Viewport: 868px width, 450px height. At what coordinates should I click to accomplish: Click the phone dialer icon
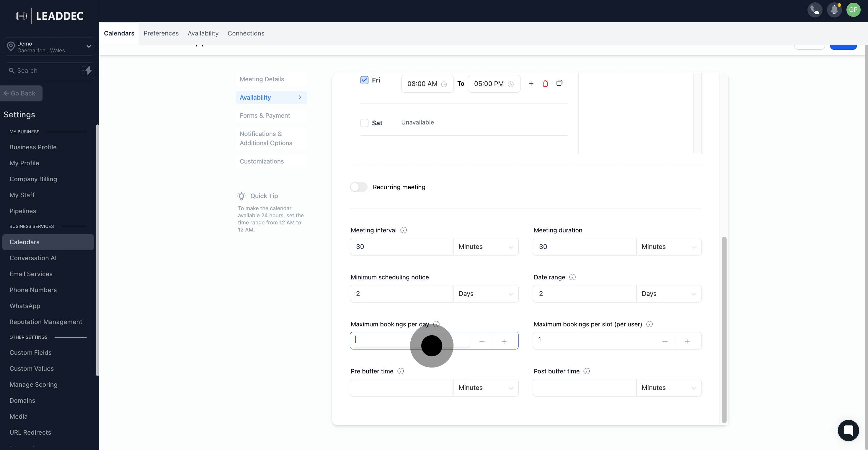(815, 10)
